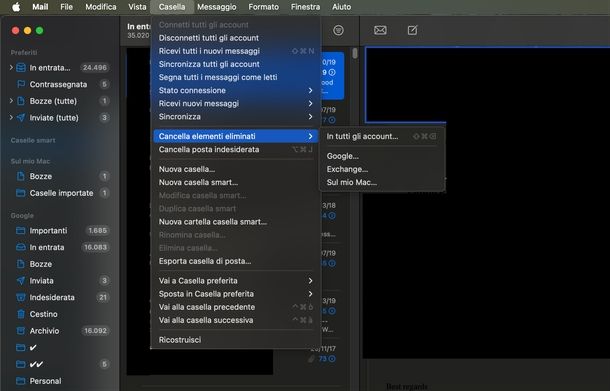Viewport: 610px width, 391px height.
Task: Open the Sincronizza submenu
Action: (235, 117)
